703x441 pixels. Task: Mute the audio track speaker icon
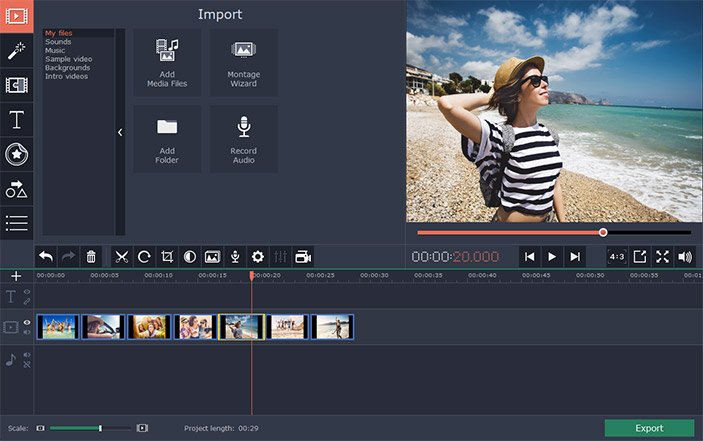(x=27, y=355)
